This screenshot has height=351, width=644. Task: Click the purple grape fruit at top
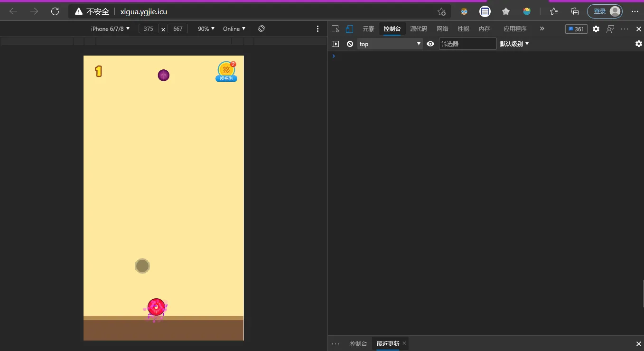coord(164,75)
